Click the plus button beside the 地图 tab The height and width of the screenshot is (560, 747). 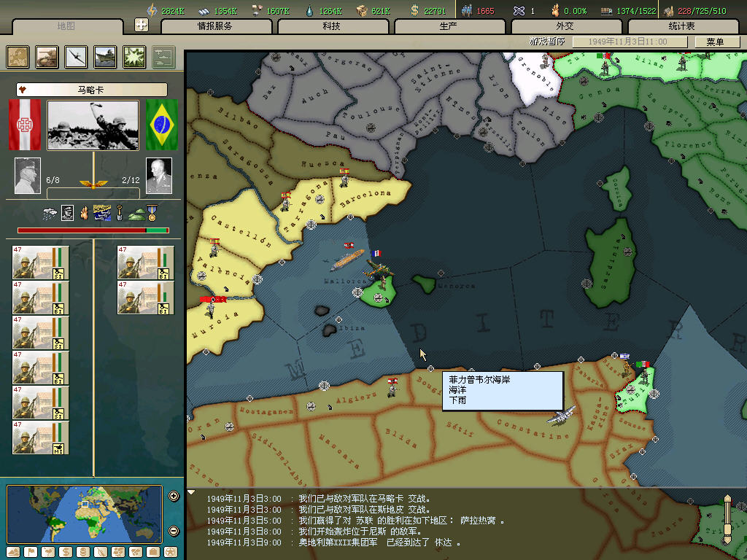click(x=142, y=25)
